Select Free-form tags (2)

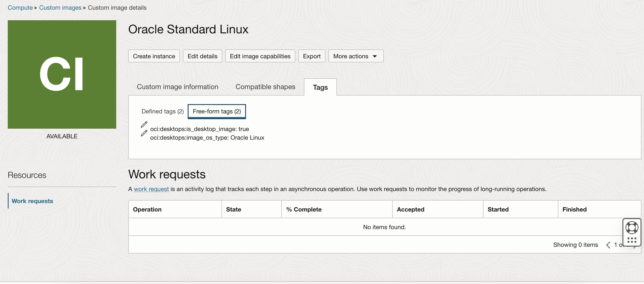(x=217, y=111)
